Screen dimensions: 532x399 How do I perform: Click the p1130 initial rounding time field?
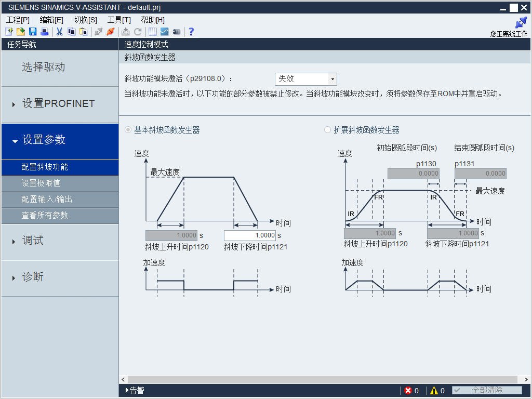414,174
